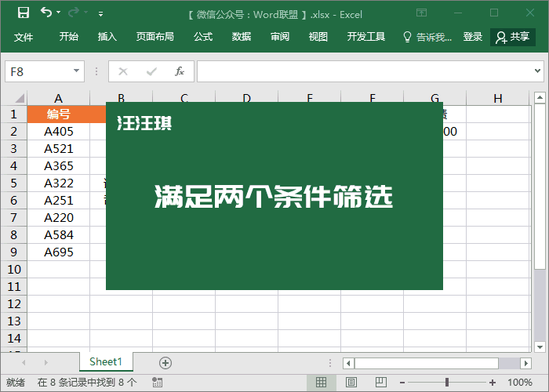The image size is (549, 392).
Task: Click the 就绪 ready status text
Action: [x=16, y=383]
